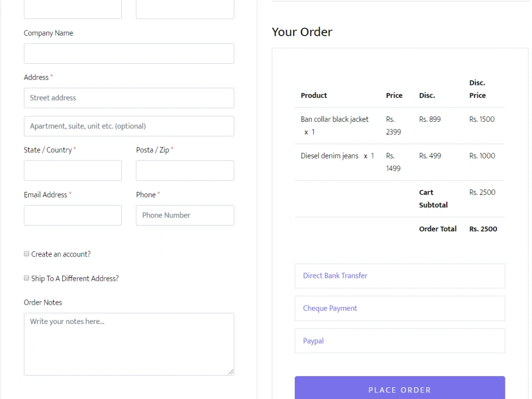Click the 'Diesel denim jeans' product name
Viewport: 532px width, 399px height.
point(329,156)
